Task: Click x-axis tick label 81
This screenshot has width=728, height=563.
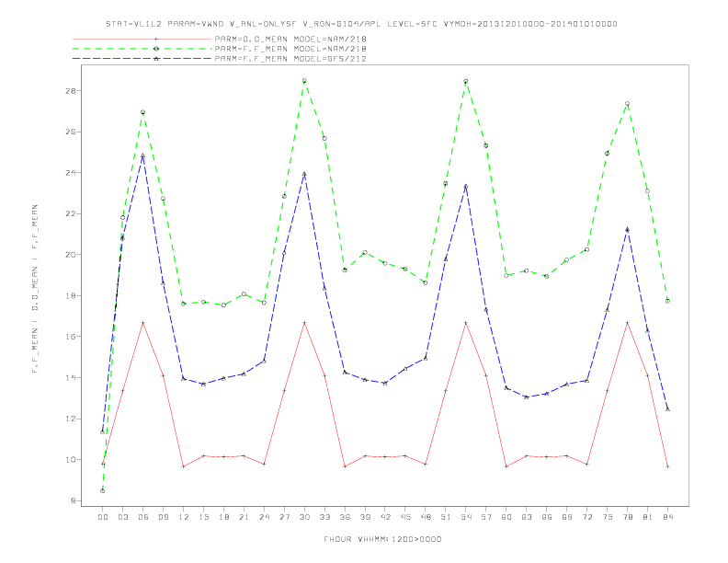Action: (648, 517)
